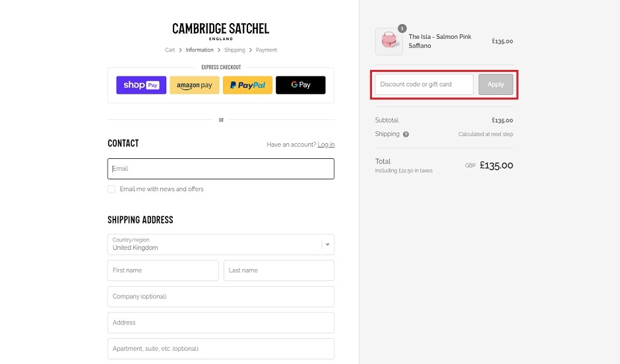
Task: Pay with Shop Pay button
Action: point(141,85)
